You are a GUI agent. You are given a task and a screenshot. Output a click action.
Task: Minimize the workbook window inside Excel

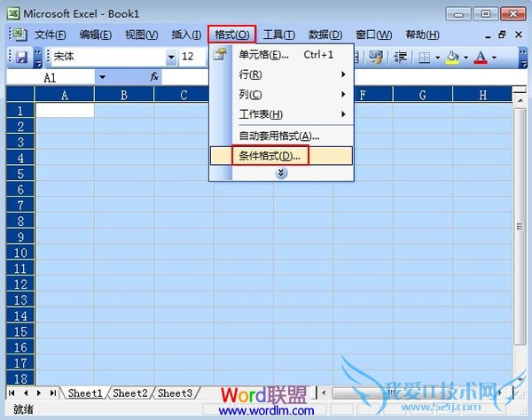click(488, 35)
